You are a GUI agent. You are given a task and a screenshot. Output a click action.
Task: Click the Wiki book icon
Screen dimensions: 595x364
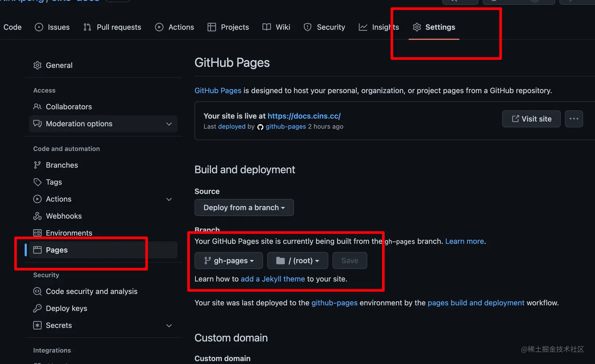click(x=267, y=27)
